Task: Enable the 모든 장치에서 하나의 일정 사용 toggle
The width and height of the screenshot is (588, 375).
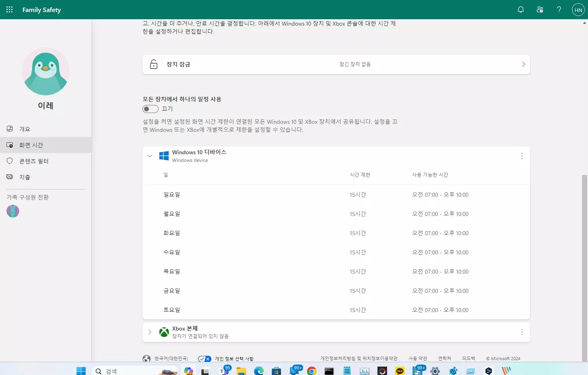Action: tap(150, 109)
